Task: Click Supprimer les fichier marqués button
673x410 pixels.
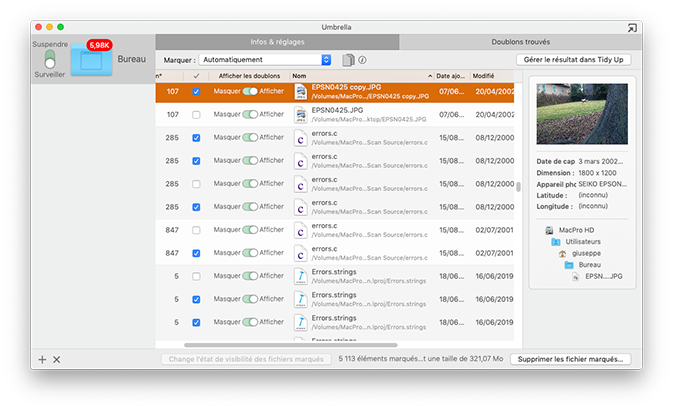Action: coord(570,359)
